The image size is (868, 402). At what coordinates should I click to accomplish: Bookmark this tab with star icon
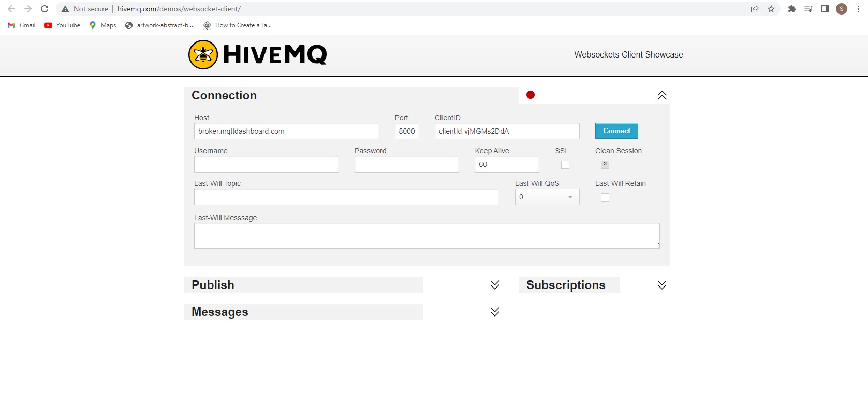771,9
